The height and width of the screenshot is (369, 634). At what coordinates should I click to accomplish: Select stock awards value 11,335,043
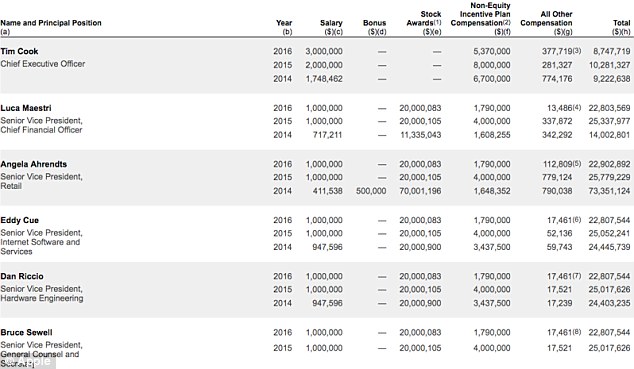click(421, 135)
